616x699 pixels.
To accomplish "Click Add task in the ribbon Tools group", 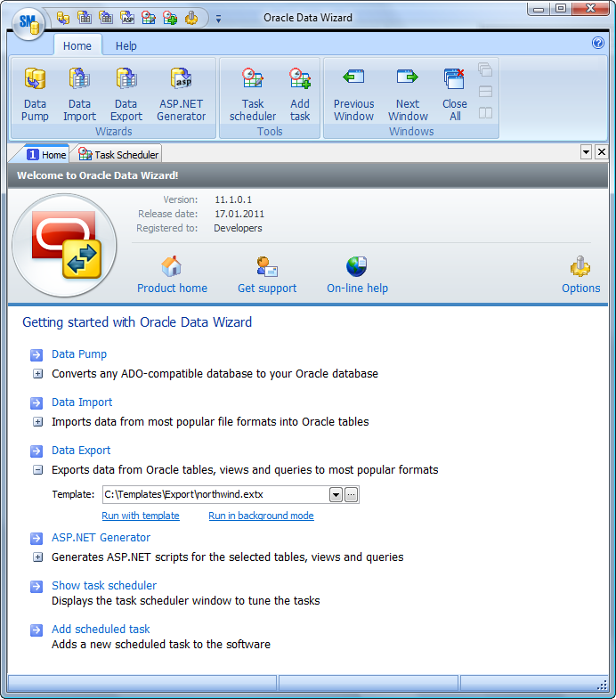I will tap(300, 94).
